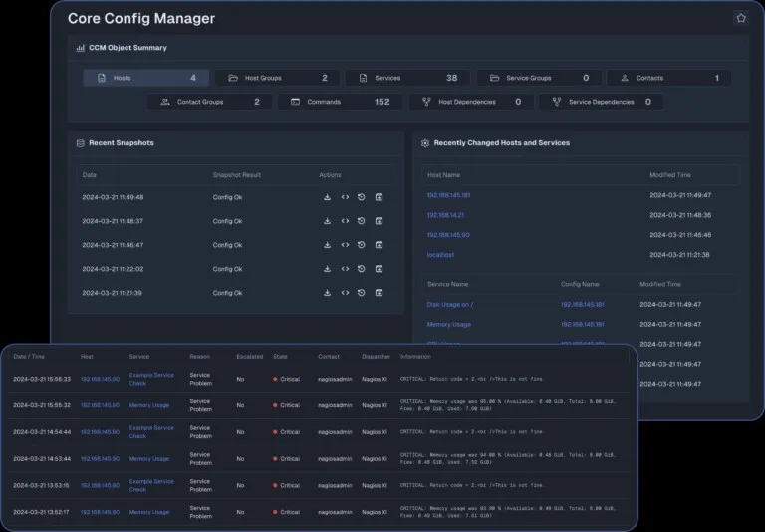Open the Services summary tile showing 38
Image resolution: width=765 pixels, height=532 pixels.
tap(407, 78)
